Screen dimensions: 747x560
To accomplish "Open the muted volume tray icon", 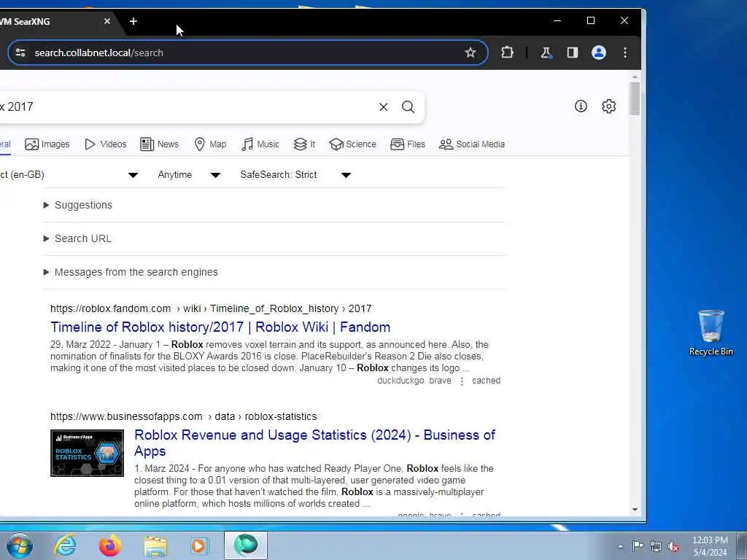I will pos(673,546).
